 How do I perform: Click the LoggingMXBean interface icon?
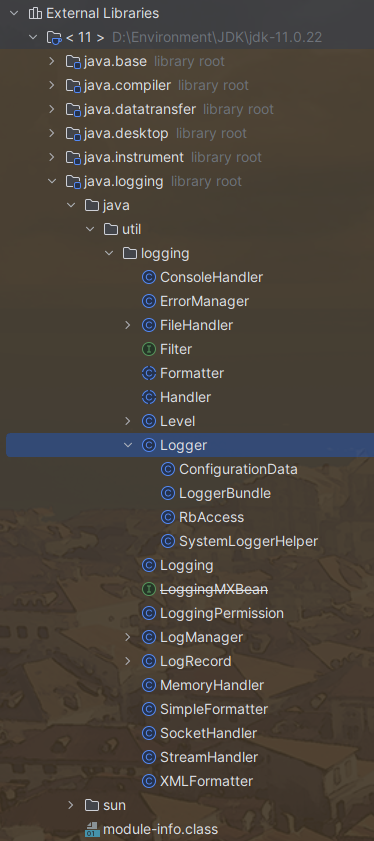(x=149, y=589)
